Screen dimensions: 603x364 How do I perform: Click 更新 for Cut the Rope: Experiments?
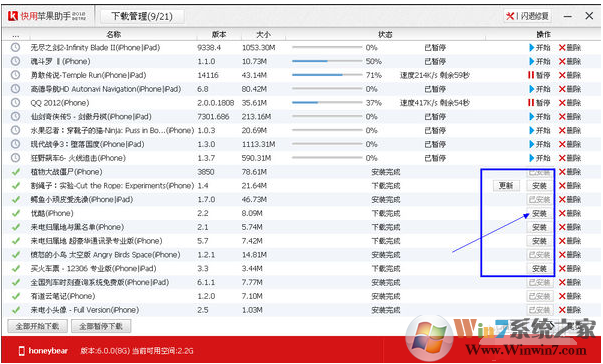pos(506,186)
